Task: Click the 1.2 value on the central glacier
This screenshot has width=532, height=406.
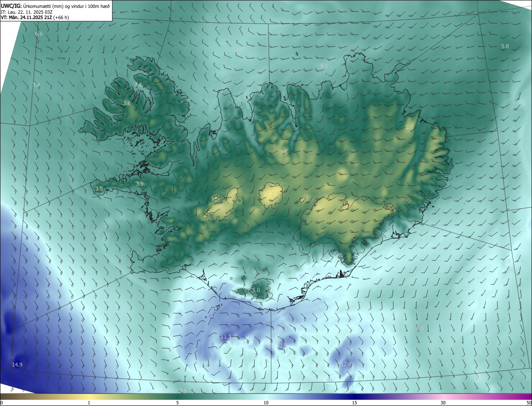Action: click(x=271, y=194)
